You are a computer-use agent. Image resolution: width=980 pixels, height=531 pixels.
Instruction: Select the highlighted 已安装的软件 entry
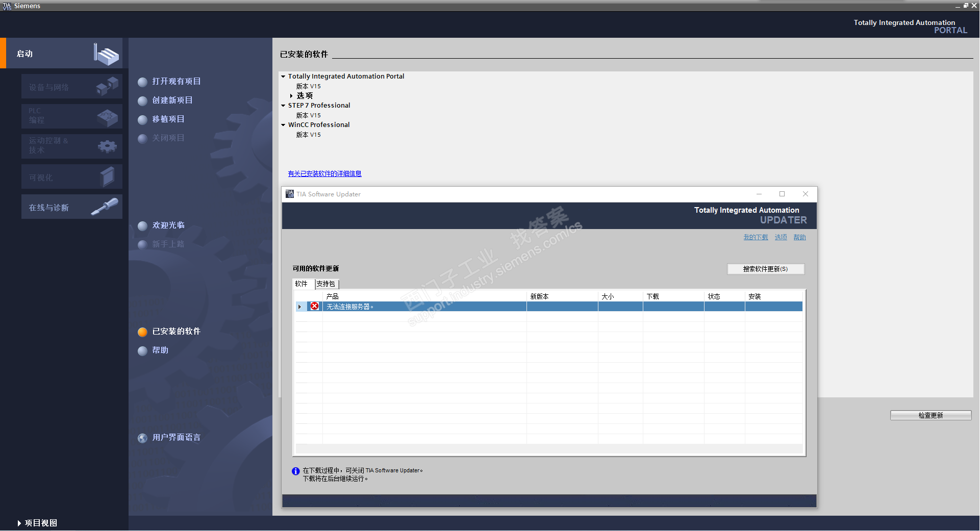pyautogui.click(x=177, y=332)
